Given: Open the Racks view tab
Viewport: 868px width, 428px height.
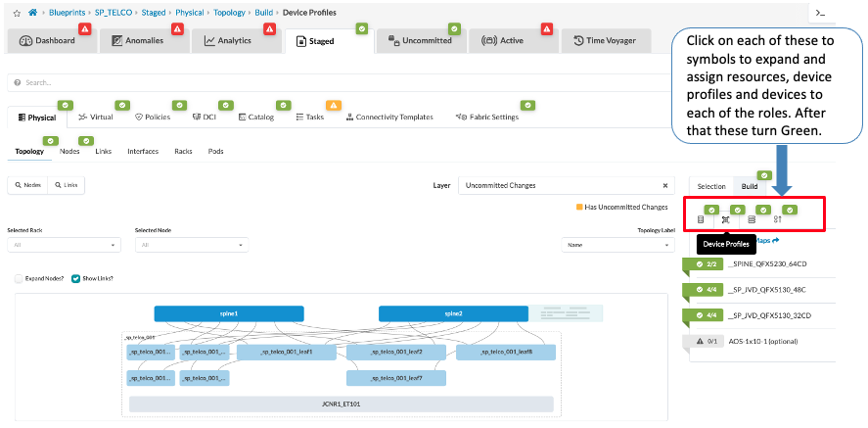Looking at the screenshot, I should pos(183,151).
